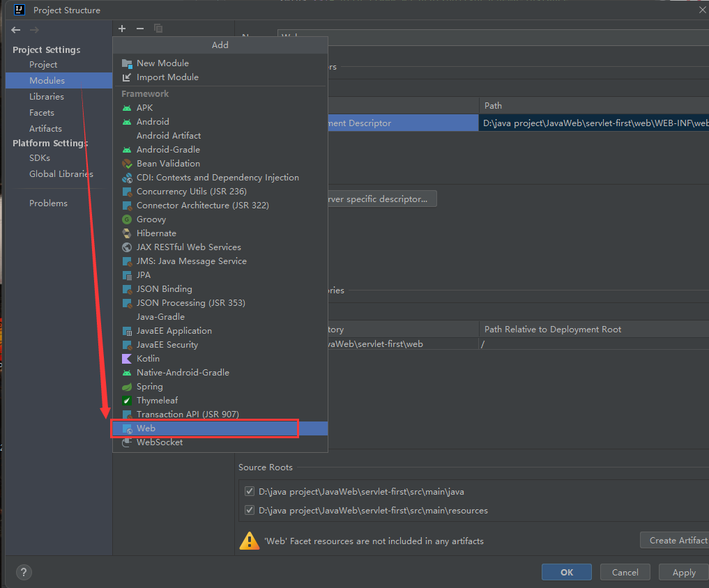Screen dimensions: 709x588
Task: Select Hibernate from the framework list
Action: pyautogui.click(x=156, y=233)
